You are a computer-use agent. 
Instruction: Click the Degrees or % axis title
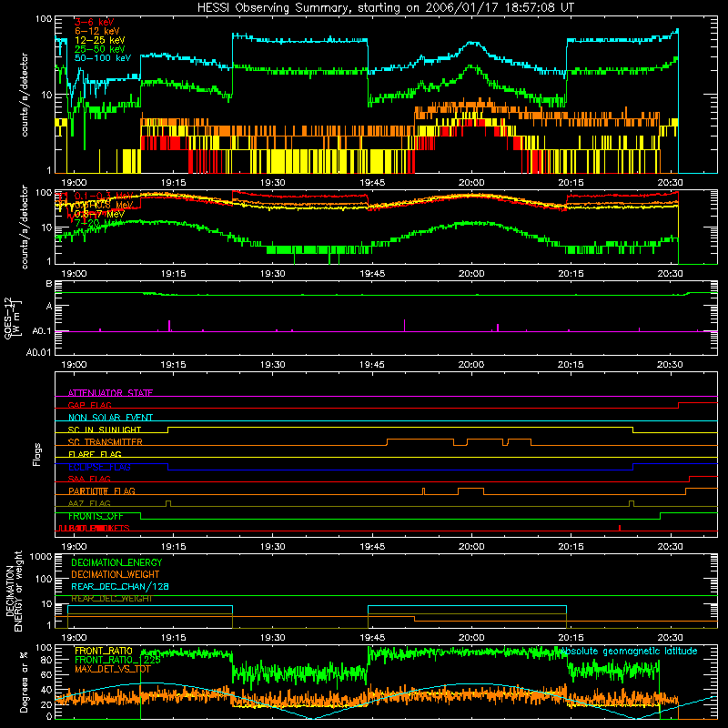[x=24, y=682]
